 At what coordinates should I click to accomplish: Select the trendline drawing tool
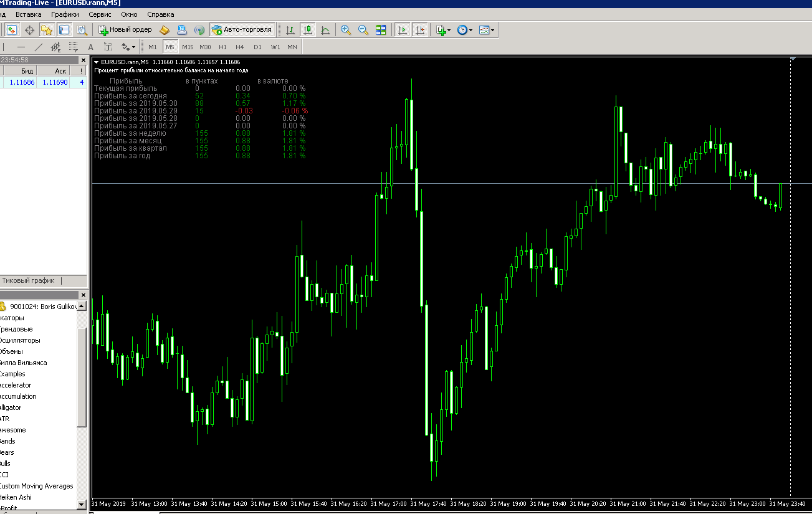coord(39,47)
